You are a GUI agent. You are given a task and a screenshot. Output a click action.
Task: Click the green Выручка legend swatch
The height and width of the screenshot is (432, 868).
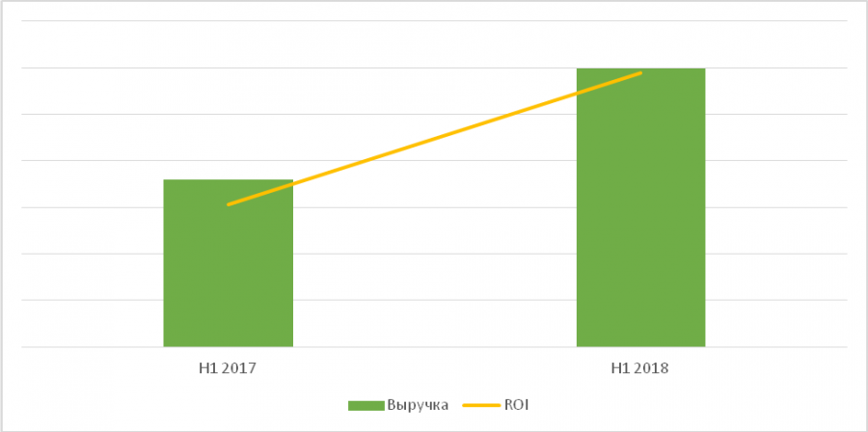coord(365,405)
